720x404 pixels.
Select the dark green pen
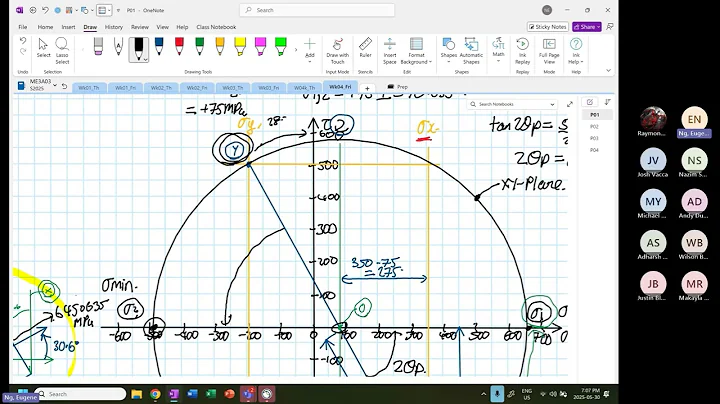pyautogui.click(x=199, y=47)
